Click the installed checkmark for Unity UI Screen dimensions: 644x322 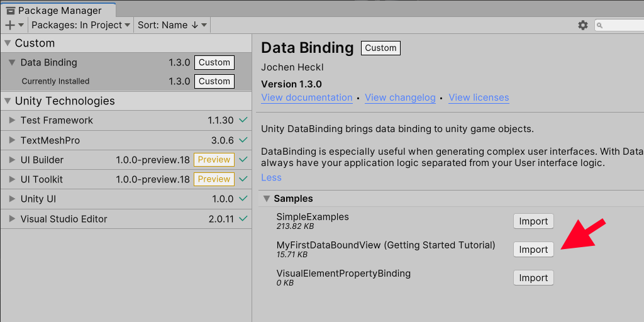point(243,199)
